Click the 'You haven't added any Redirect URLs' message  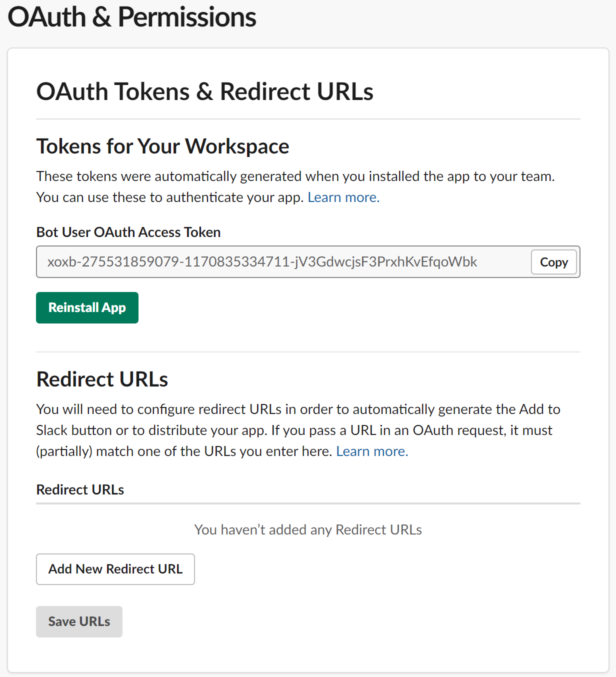(308, 529)
